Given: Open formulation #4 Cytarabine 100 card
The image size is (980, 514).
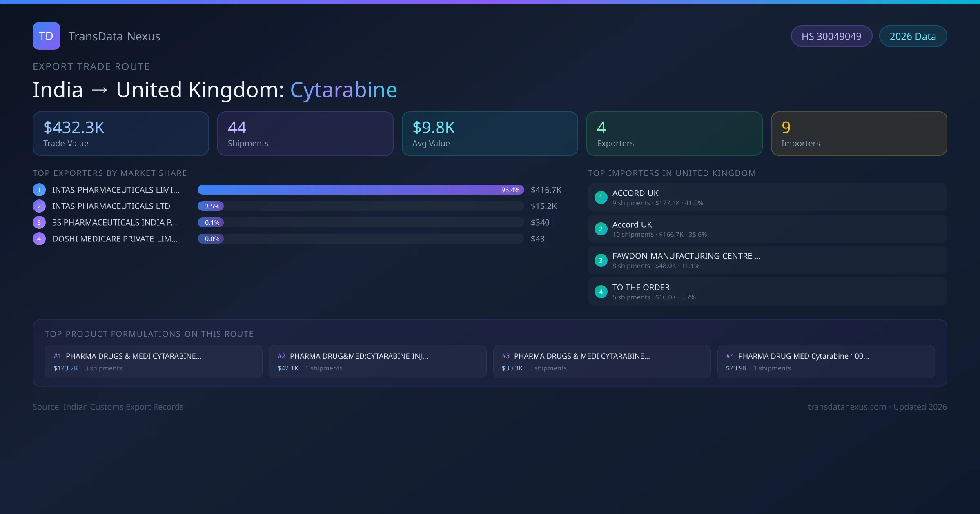Looking at the screenshot, I should click(x=826, y=361).
